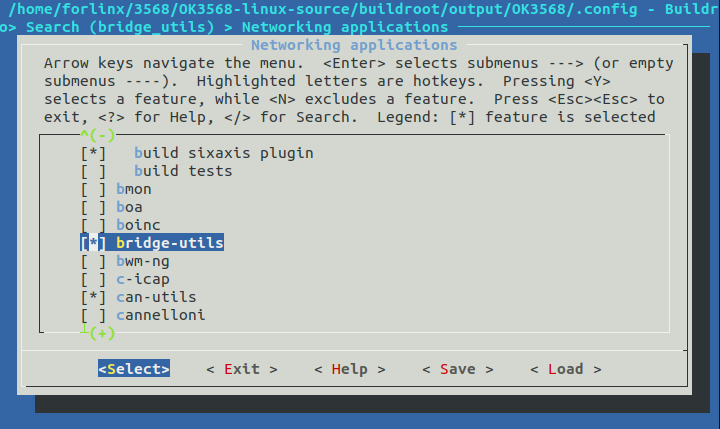The width and height of the screenshot is (720, 429).
Task: Toggle the bwm-ng checkbox
Action: point(93,261)
